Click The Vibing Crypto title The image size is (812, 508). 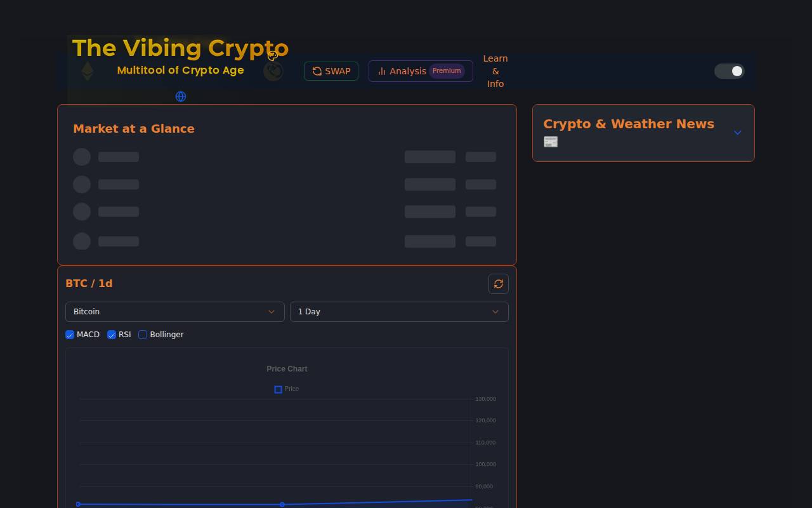tap(180, 48)
